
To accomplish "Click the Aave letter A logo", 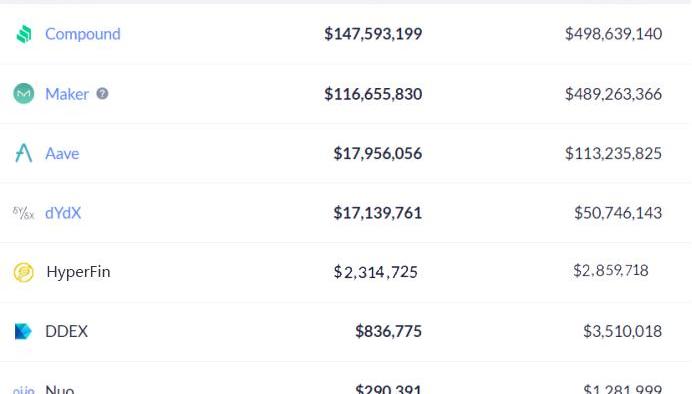I will coord(23,153).
